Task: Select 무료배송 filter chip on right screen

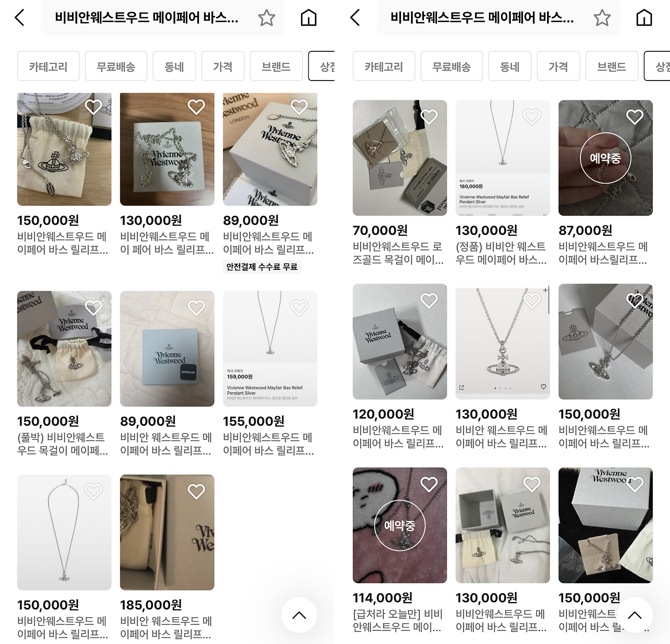Action: pos(452,66)
